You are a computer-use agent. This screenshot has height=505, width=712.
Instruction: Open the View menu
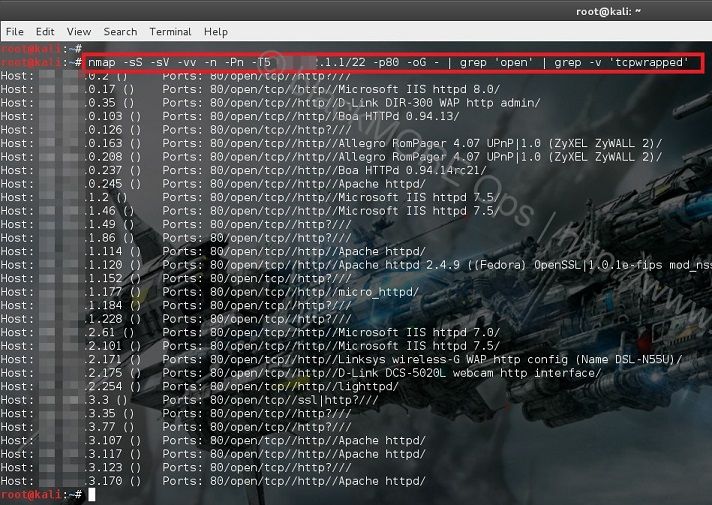tap(79, 32)
